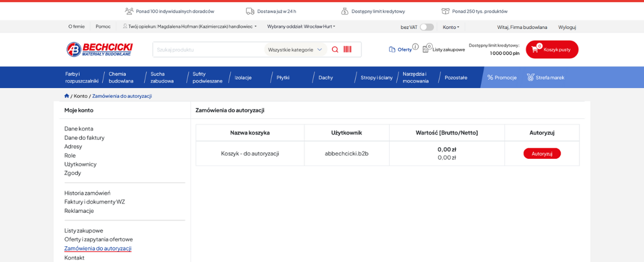Open the Płytki category
The height and width of the screenshot is (262, 644).
283,78
